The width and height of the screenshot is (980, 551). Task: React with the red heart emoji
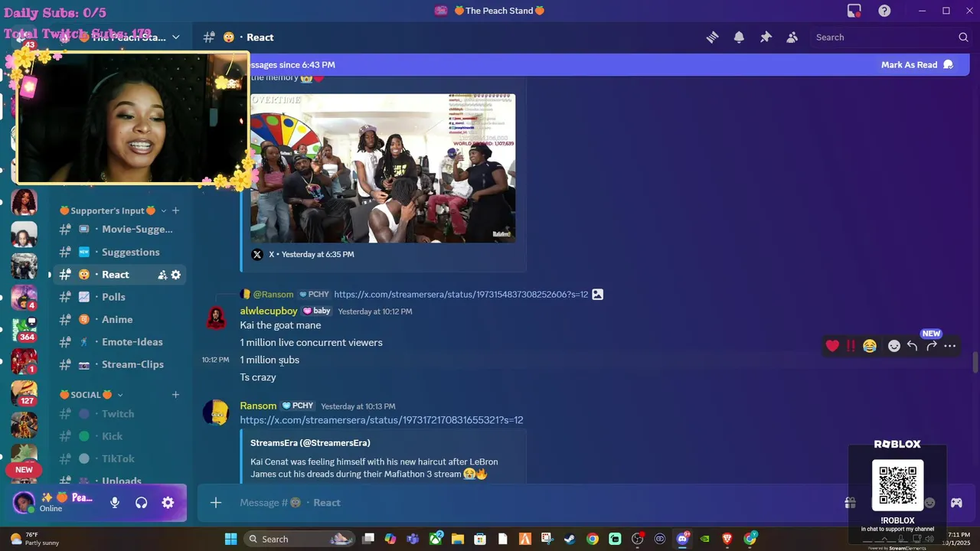832,346
